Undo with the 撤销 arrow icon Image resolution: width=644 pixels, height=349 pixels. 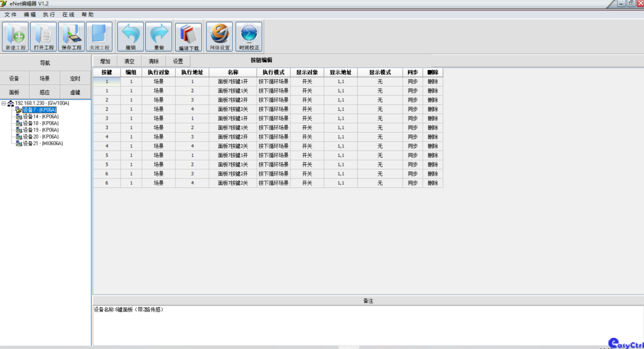click(x=131, y=37)
